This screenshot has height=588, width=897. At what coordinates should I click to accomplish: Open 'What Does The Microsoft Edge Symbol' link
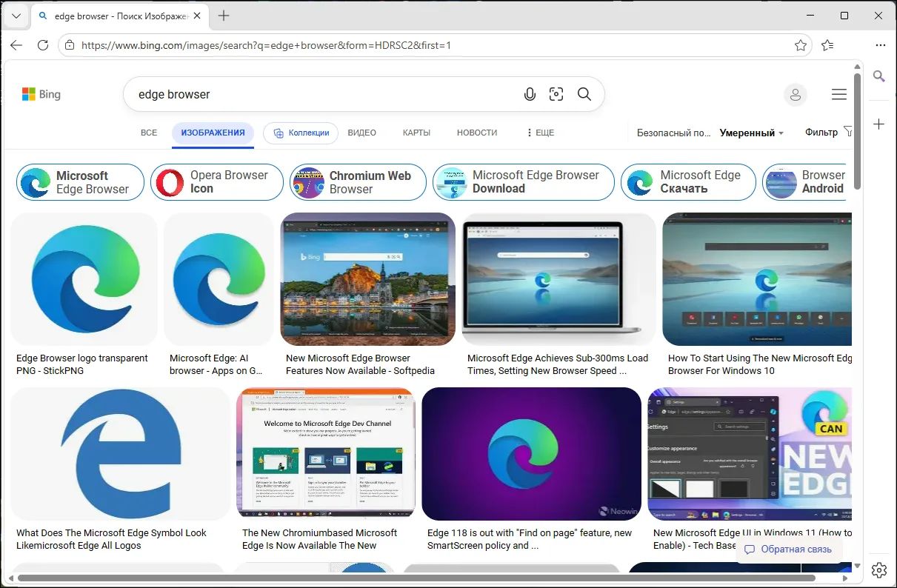(111, 539)
